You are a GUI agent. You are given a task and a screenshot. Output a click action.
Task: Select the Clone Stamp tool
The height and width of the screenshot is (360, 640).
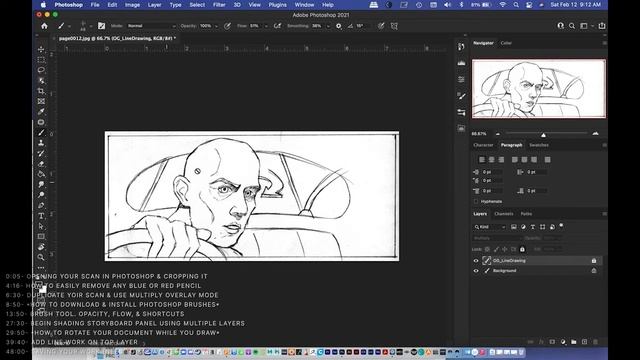coord(41,143)
